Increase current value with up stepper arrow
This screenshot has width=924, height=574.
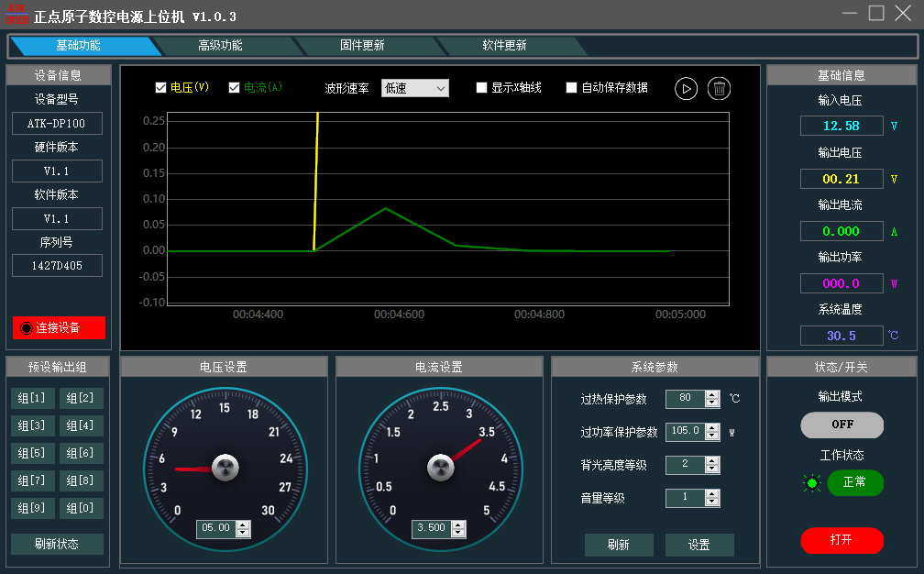[458, 524]
